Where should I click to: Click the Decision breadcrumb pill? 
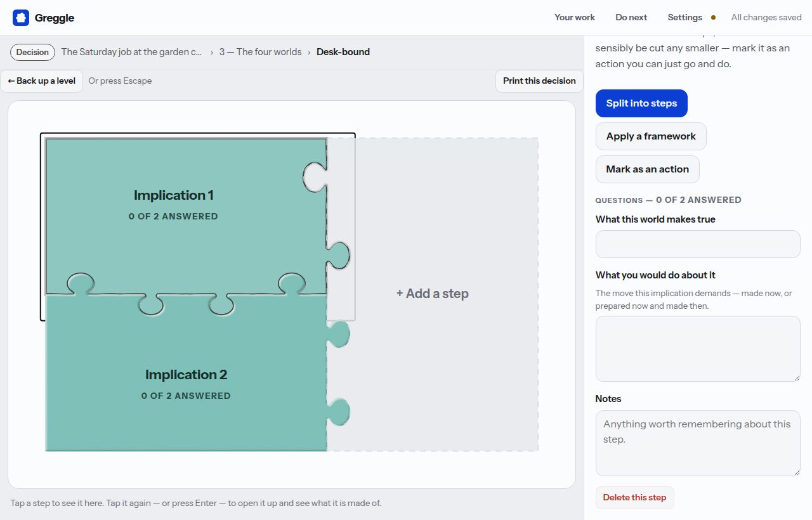coord(32,53)
